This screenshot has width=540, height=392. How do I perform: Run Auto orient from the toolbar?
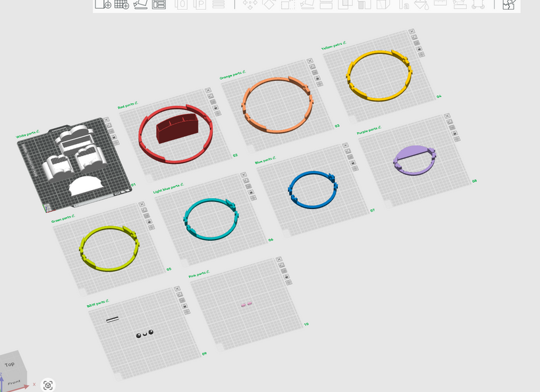point(140,4)
